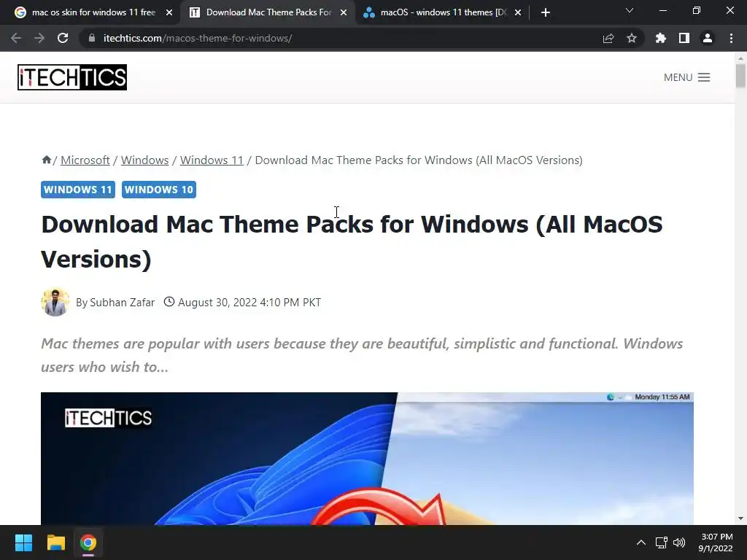Open the Windows 11 breadcrumb link
This screenshot has width=747, height=560.
click(212, 160)
